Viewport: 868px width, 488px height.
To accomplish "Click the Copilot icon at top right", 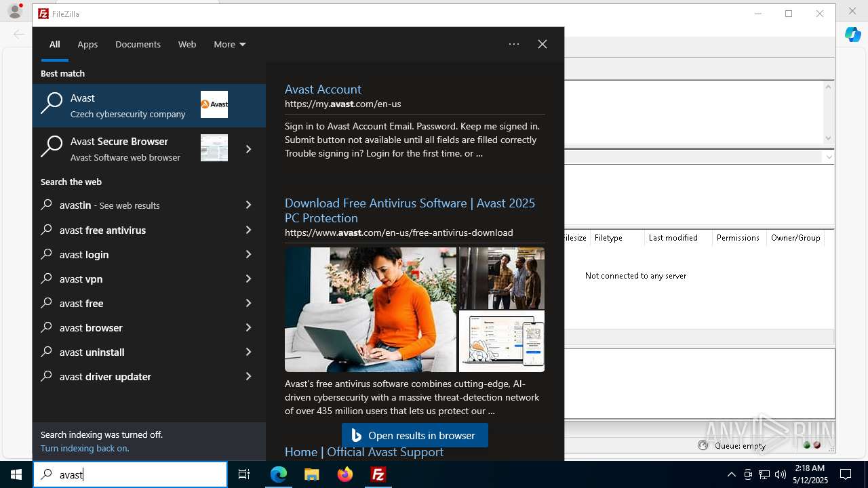I will click(852, 35).
